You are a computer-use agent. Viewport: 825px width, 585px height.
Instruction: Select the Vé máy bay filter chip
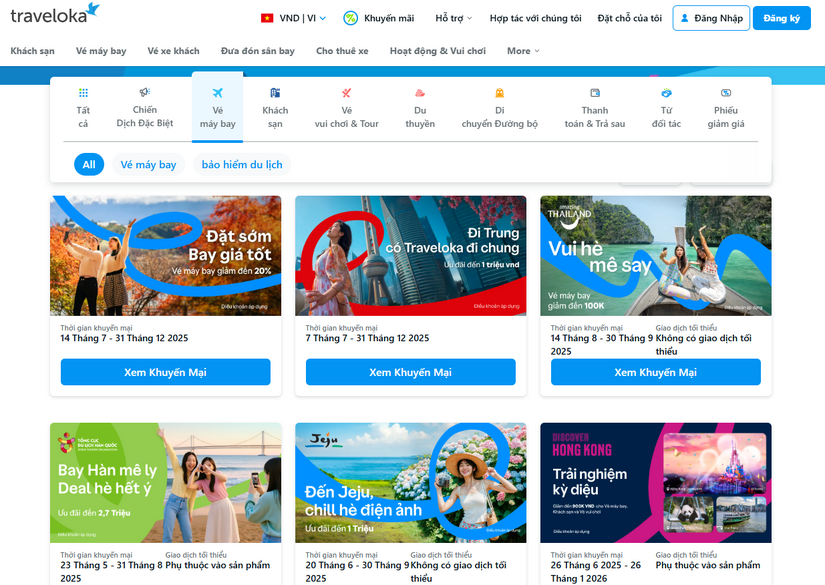(x=148, y=165)
